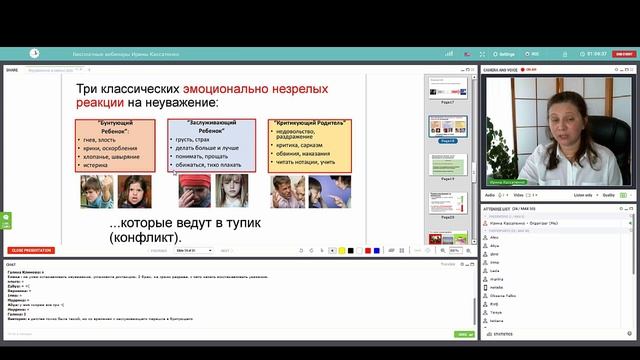Click the thumbnails grid icon

[402, 251]
